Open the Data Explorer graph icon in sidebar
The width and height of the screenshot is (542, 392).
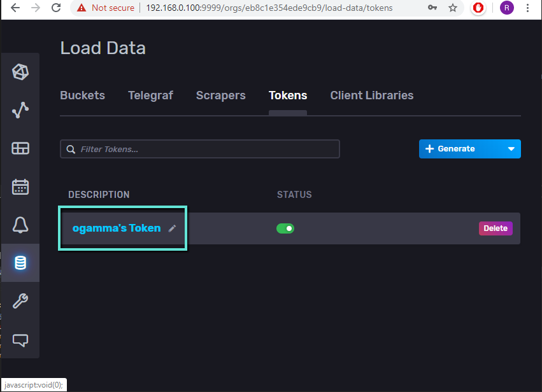click(20, 110)
